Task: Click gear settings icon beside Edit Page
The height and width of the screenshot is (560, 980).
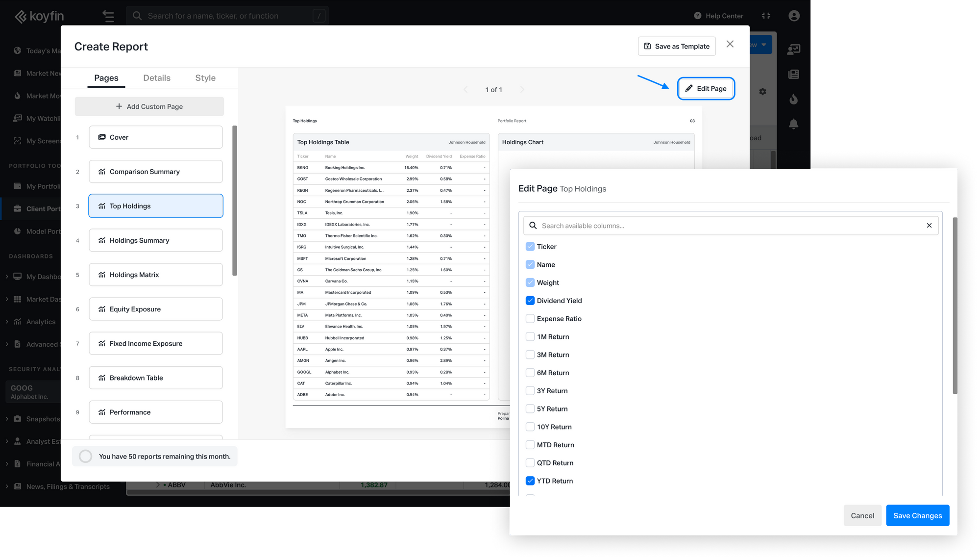Action: pyautogui.click(x=762, y=92)
